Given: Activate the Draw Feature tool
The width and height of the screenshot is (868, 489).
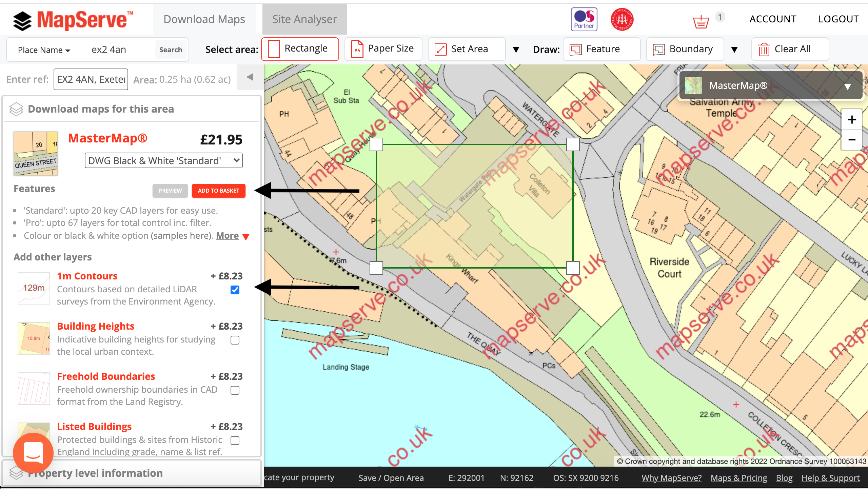Looking at the screenshot, I should point(602,49).
